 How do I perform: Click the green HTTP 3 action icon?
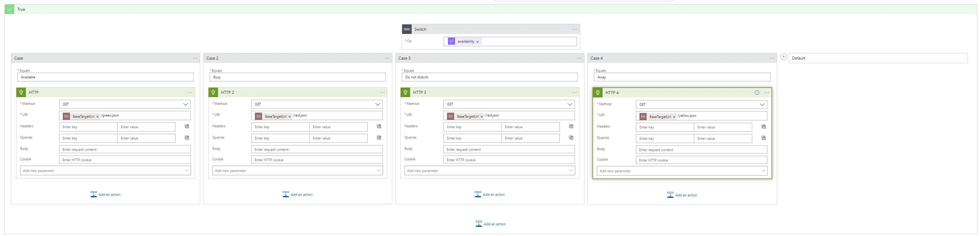coord(406,93)
